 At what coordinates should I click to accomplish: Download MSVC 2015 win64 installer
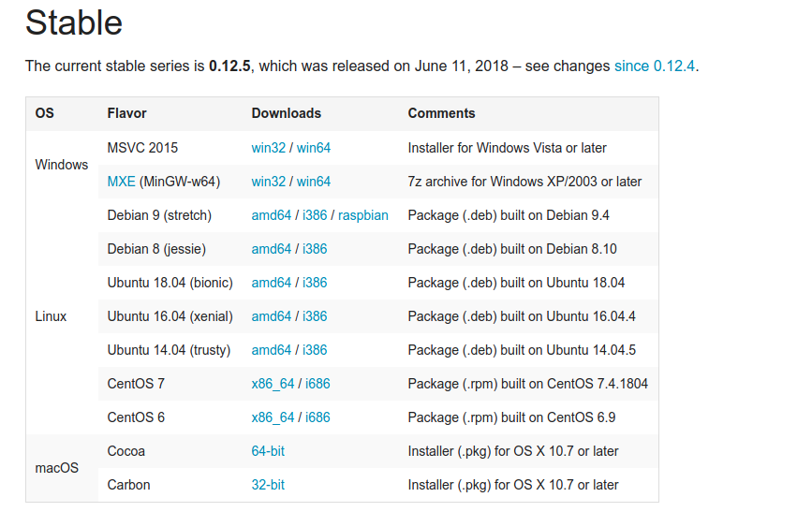(x=314, y=148)
